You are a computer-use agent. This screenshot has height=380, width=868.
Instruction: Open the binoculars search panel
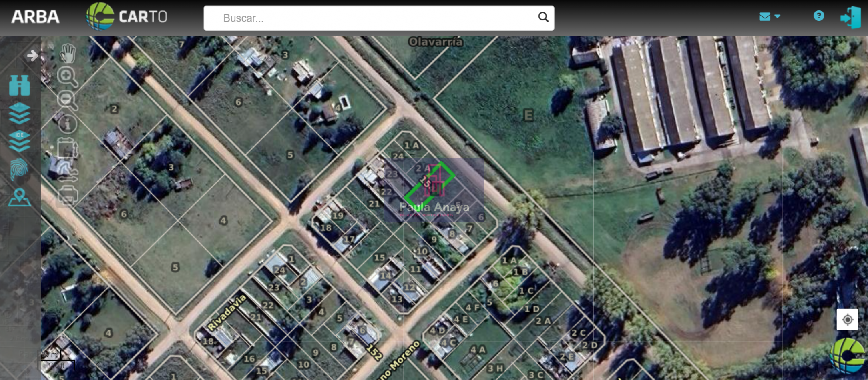tap(19, 85)
